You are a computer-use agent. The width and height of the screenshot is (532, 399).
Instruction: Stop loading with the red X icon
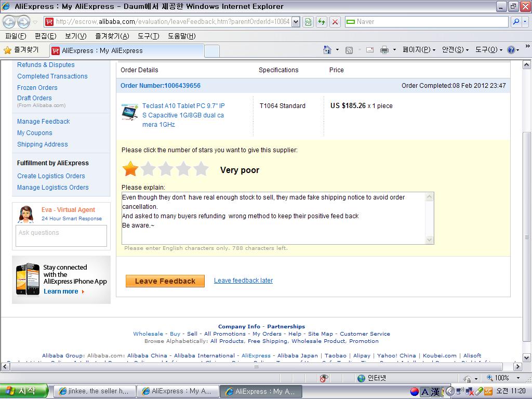(335, 22)
